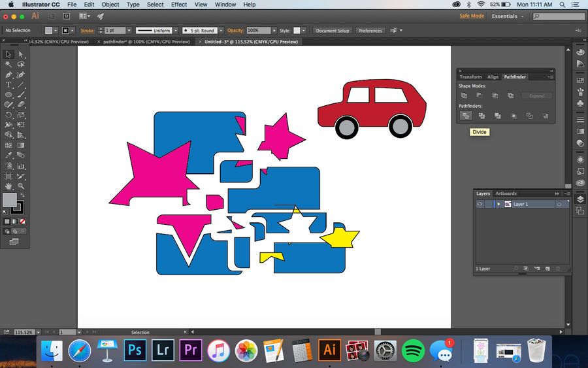The height and width of the screenshot is (368, 588).
Task: Open the Effect menu
Action: [179, 5]
